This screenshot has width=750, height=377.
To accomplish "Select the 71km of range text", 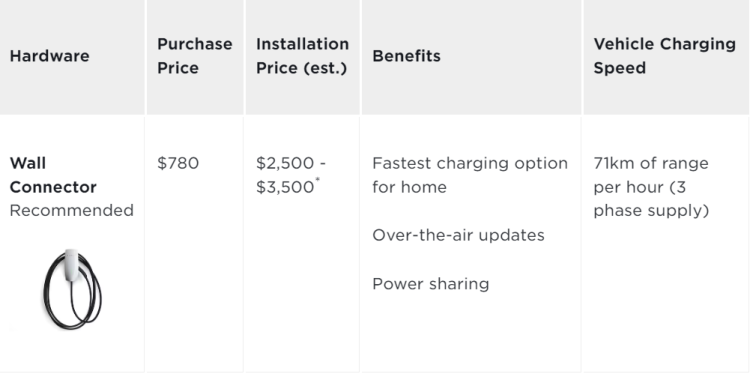I will tap(651, 164).
